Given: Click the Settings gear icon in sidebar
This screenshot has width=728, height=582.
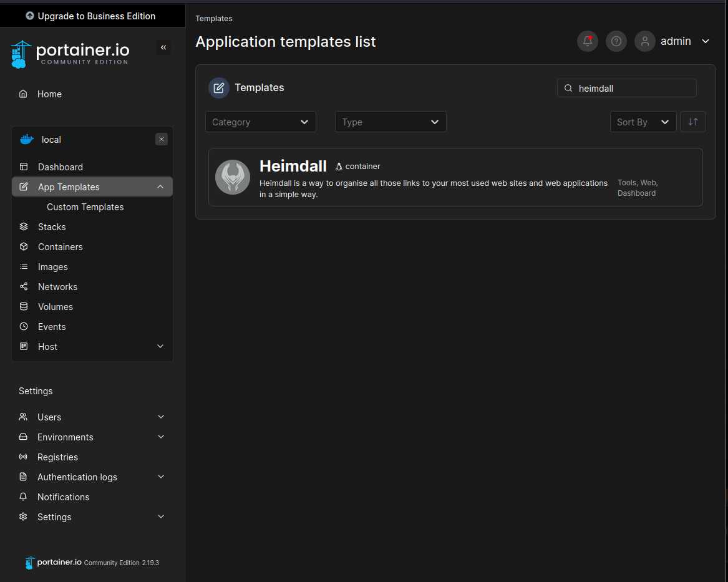Looking at the screenshot, I should [x=23, y=517].
